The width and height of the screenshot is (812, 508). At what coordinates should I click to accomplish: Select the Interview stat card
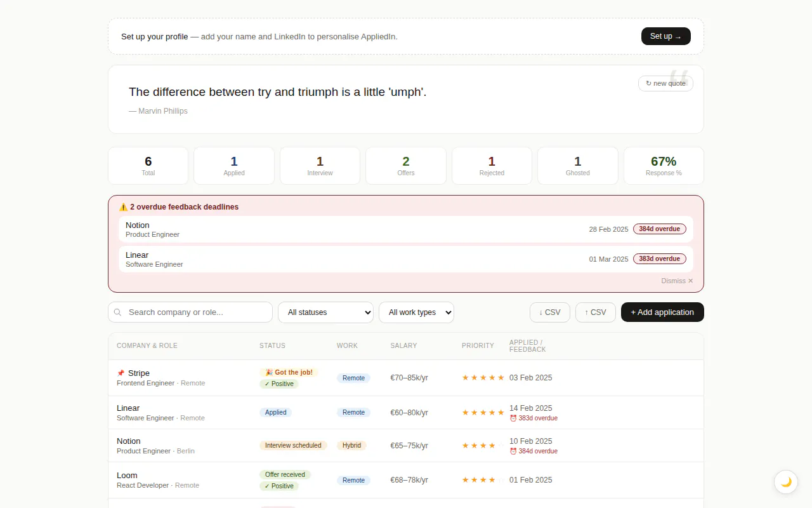[x=320, y=166]
